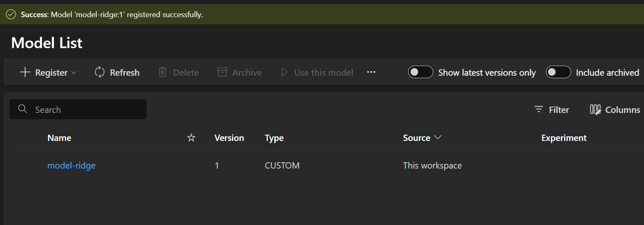Viewport: 644px width, 225px height.
Task: Turn on Include archived toggle
Action: coord(558,72)
